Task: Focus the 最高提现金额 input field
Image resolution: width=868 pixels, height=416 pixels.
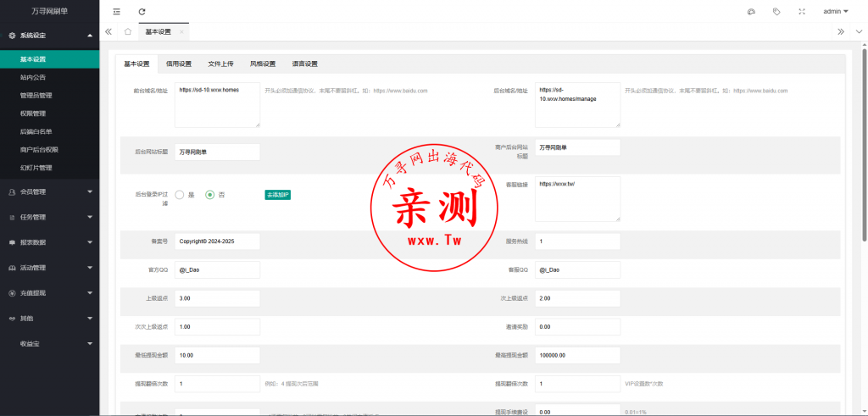Action: click(577, 355)
